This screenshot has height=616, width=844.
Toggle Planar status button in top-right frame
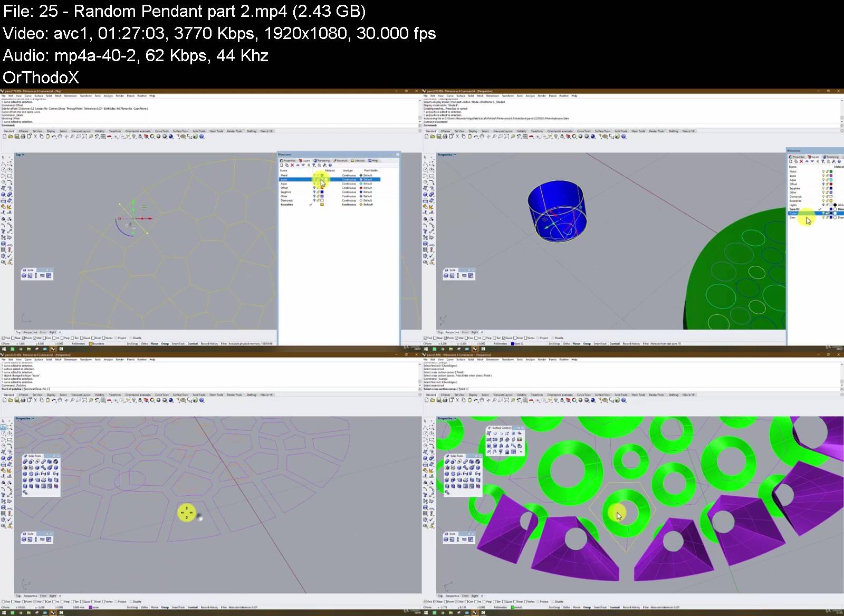(577, 343)
